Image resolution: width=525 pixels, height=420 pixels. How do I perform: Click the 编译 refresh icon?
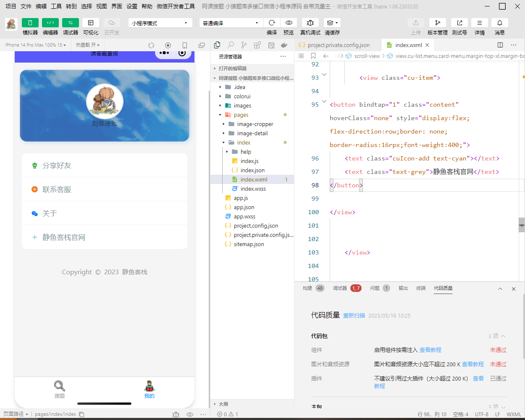tap(272, 23)
